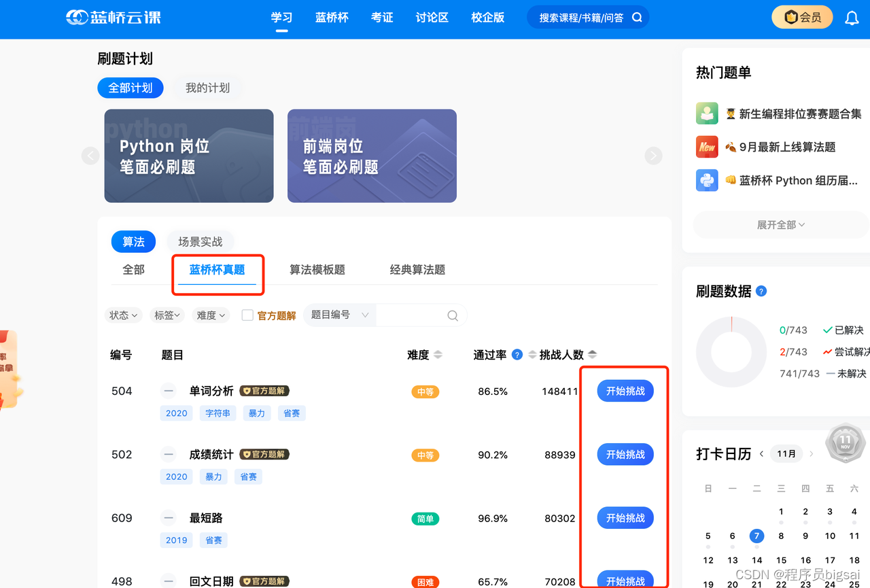
Task: Click the help icon next to 通过率
Action: point(517,354)
